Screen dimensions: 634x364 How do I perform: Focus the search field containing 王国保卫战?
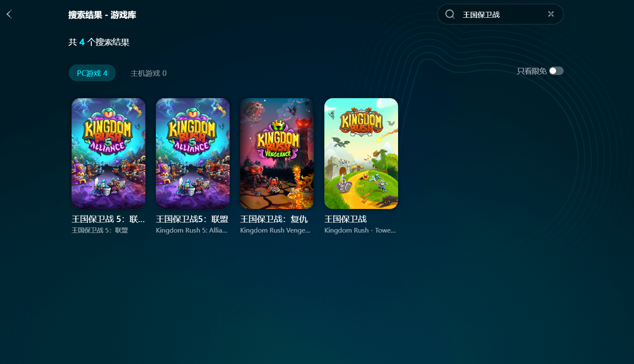coord(500,14)
